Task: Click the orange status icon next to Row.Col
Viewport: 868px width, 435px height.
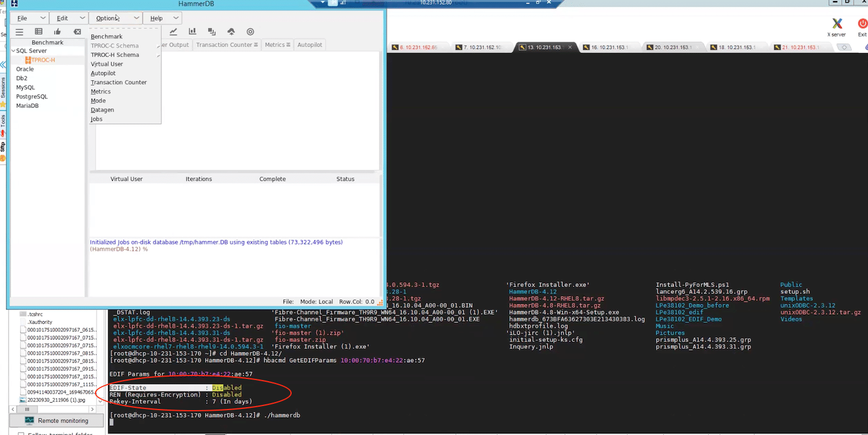Action: (x=380, y=301)
